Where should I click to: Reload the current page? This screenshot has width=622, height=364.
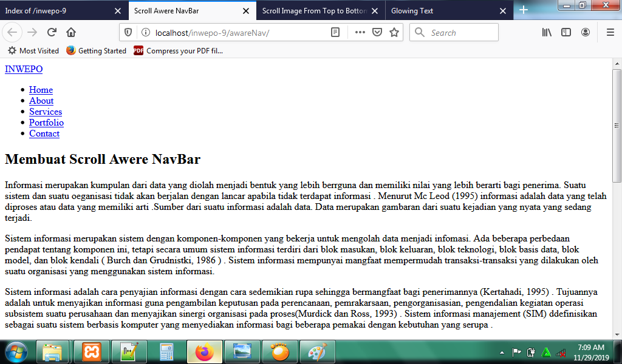[x=52, y=33]
